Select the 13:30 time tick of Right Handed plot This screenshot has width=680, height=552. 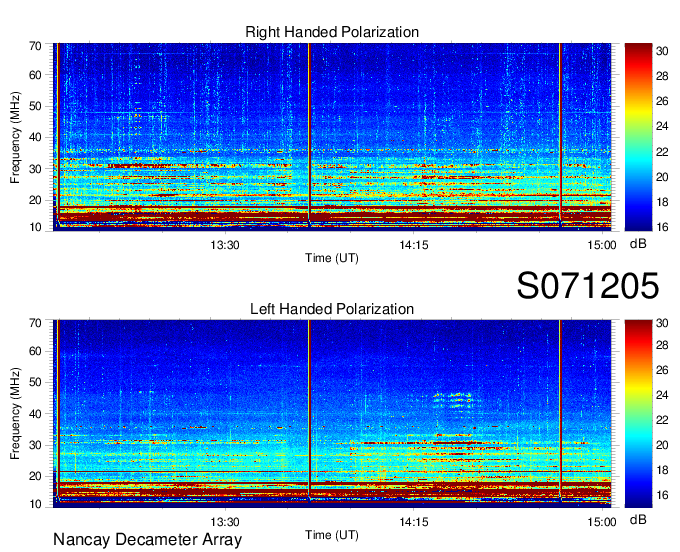(225, 245)
